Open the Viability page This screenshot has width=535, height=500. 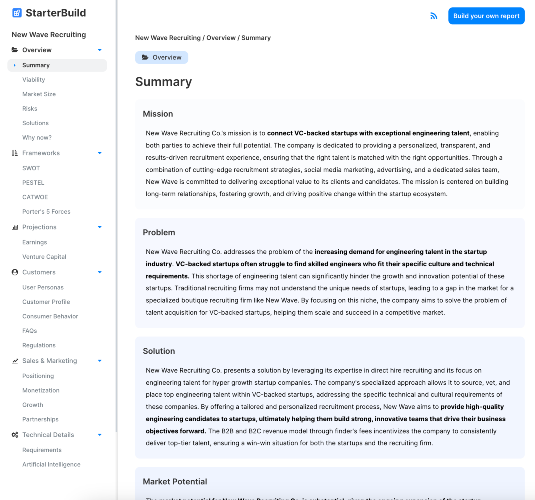[34, 80]
